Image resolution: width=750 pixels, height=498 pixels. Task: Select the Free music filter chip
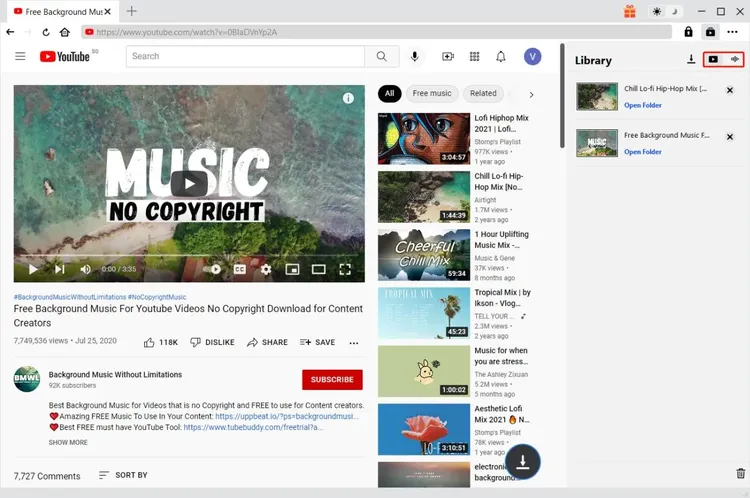pos(432,93)
